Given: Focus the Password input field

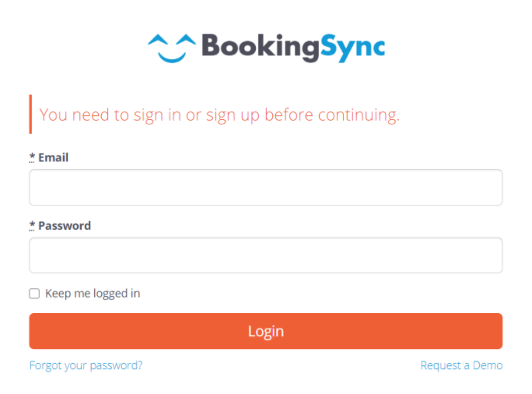Looking at the screenshot, I should click(x=265, y=255).
